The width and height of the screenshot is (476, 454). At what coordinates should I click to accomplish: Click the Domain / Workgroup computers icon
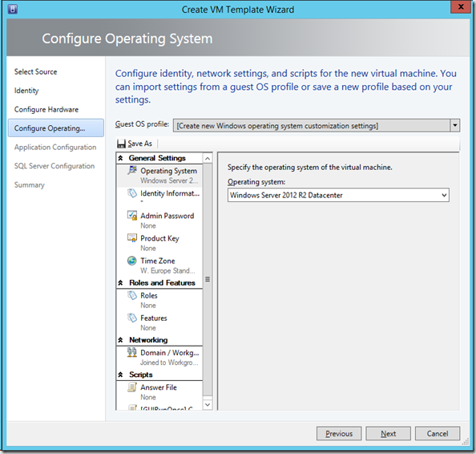pos(132,352)
